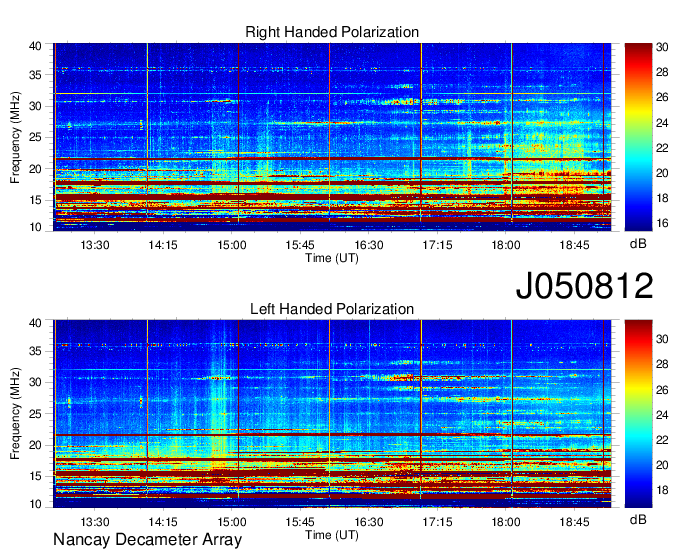Click the 18:00 tick under Right Handed plot

506,245
